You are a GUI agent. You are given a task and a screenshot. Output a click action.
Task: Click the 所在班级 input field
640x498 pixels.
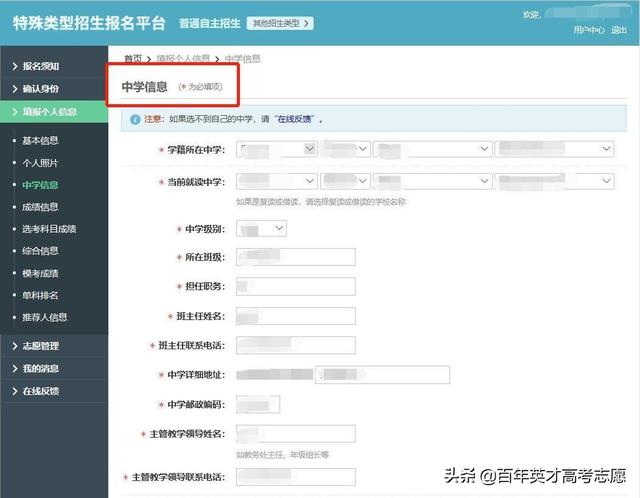click(x=296, y=257)
